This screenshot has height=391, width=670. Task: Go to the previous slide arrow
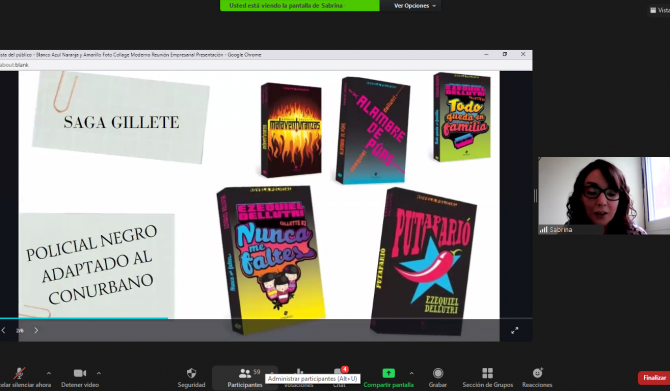3,330
